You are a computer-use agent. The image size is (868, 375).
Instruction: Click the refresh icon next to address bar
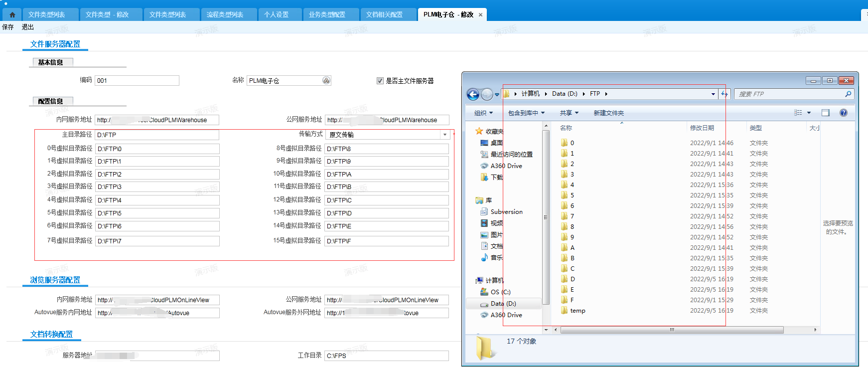point(724,94)
